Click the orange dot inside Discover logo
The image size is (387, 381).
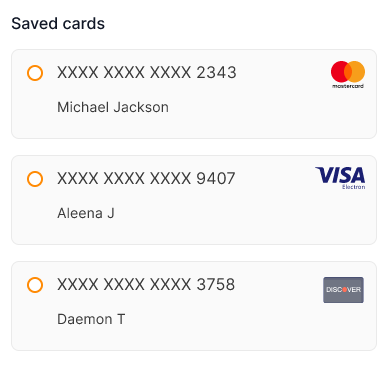tap(345, 290)
